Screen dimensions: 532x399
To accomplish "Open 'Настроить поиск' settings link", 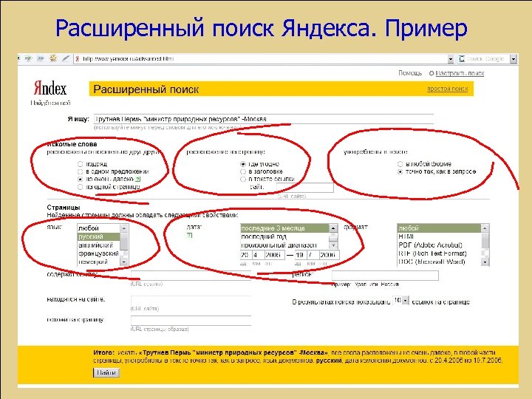I will [460, 73].
